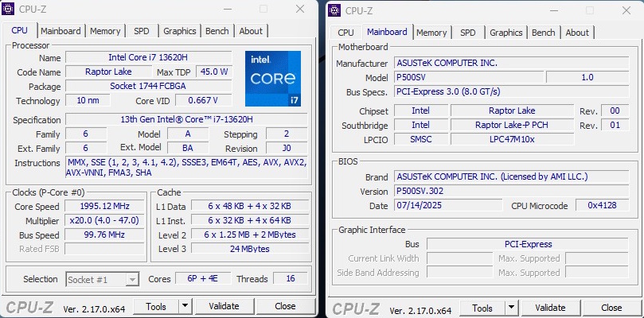Click Level 2 cache value 6 x 1.25 MB
This screenshot has height=318, width=644.
(x=250, y=235)
